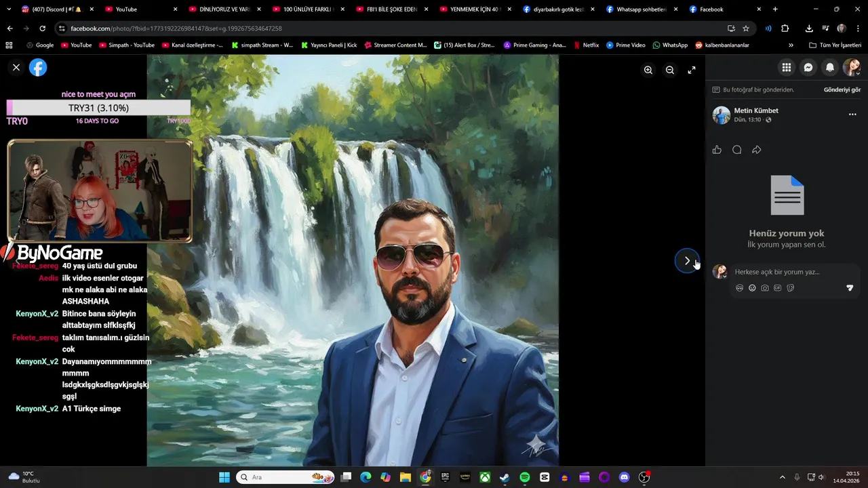Open the weather widget 10°C Bulutlu
The height and width of the screenshot is (488, 868).
tap(24, 477)
